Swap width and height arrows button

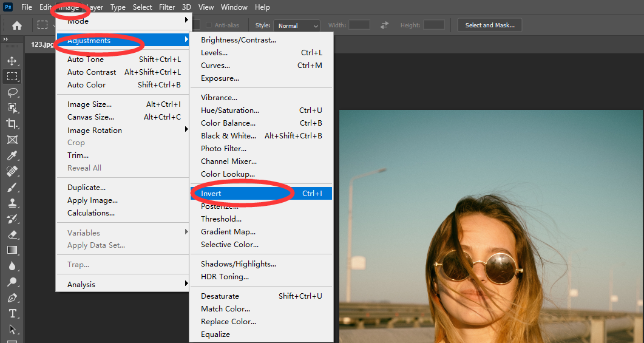pyautogui.click(x=384, y=25)
